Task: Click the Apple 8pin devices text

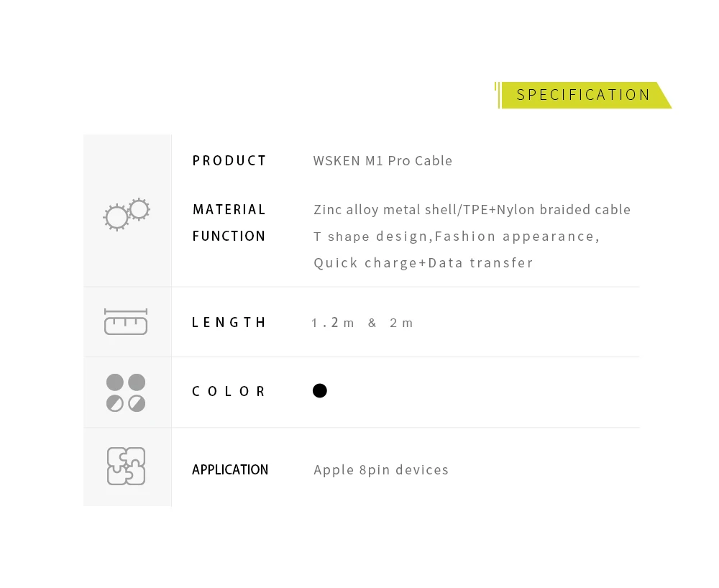Action: click(x=381, y=470)
